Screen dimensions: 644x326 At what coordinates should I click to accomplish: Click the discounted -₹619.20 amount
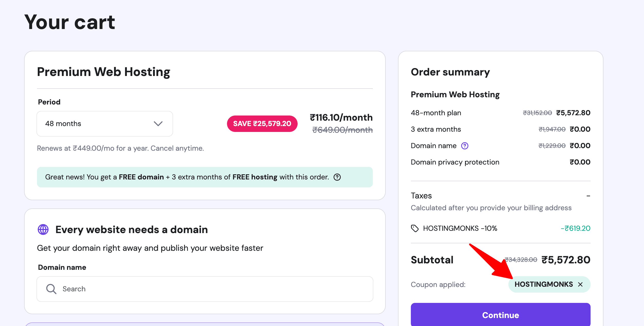click(x=576, y=228)
